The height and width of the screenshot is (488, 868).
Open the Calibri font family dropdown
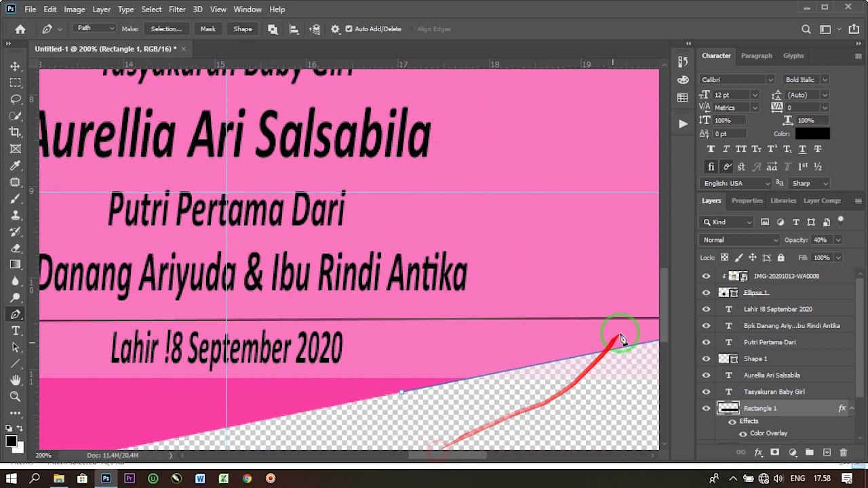point(736,80)
